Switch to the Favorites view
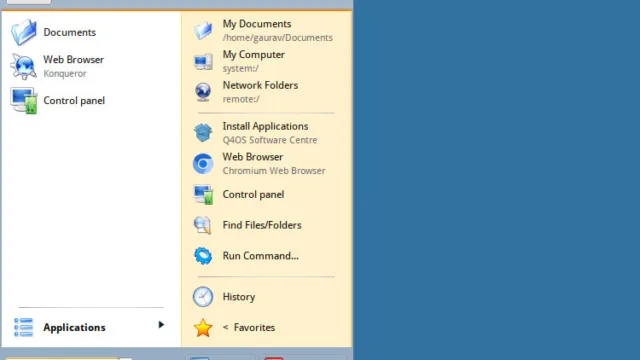This screenshot has width=640, height=360. pyautogui.click(x=267, y=327)
